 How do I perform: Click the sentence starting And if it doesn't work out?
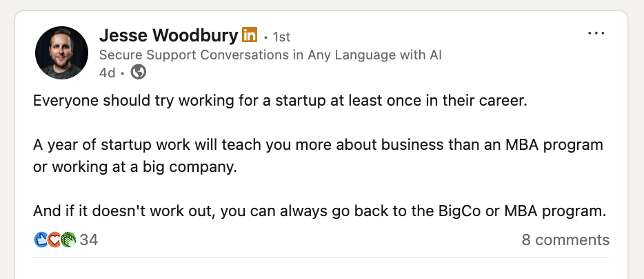pyautogui.click(x=320, y=211)
